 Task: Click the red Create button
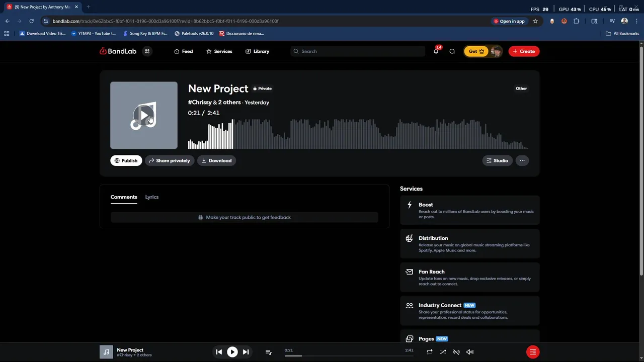(524, 51)
